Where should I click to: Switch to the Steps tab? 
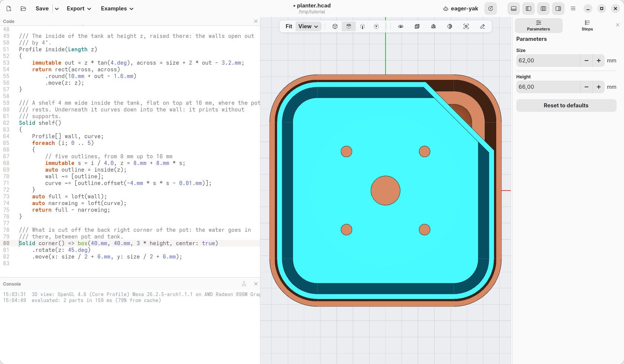click(x=587, y=26)
